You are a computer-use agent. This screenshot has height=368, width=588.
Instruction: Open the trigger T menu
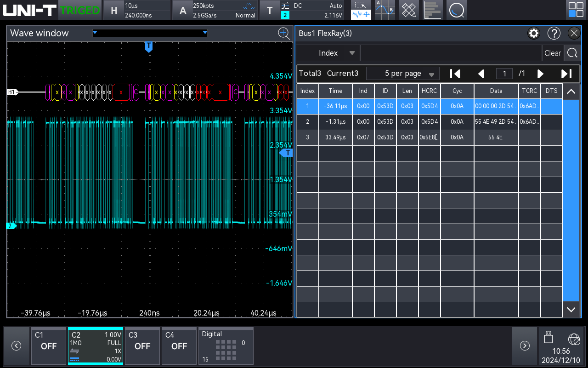tap(302, 10)
